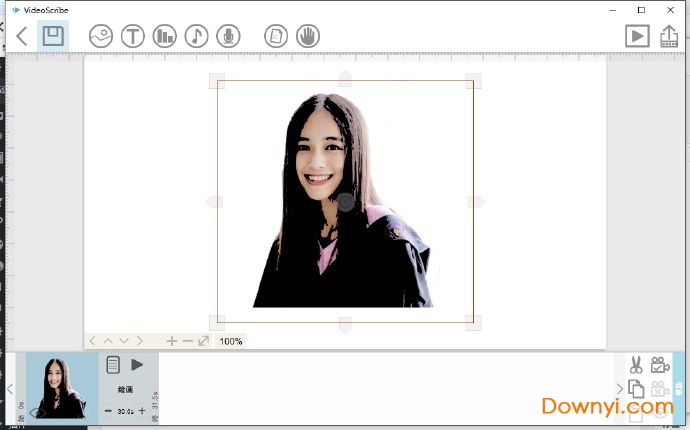Viewport: 690px width, 430px height.
Task: Click the bottom-left resize handle of image
Action: pos(217,323)
